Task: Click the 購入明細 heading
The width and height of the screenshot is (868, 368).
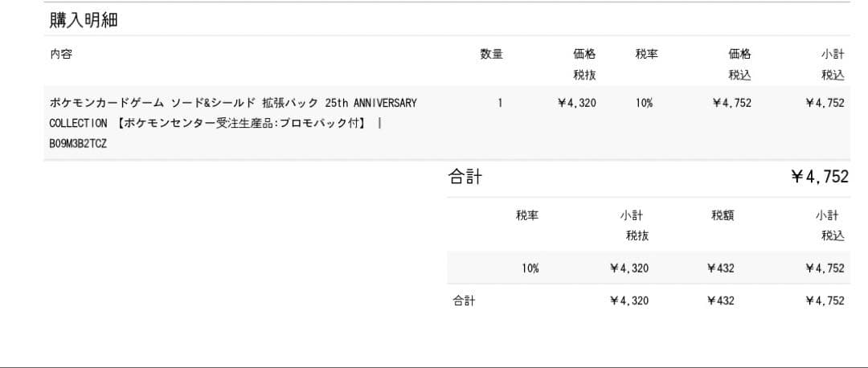Action: 84,21
